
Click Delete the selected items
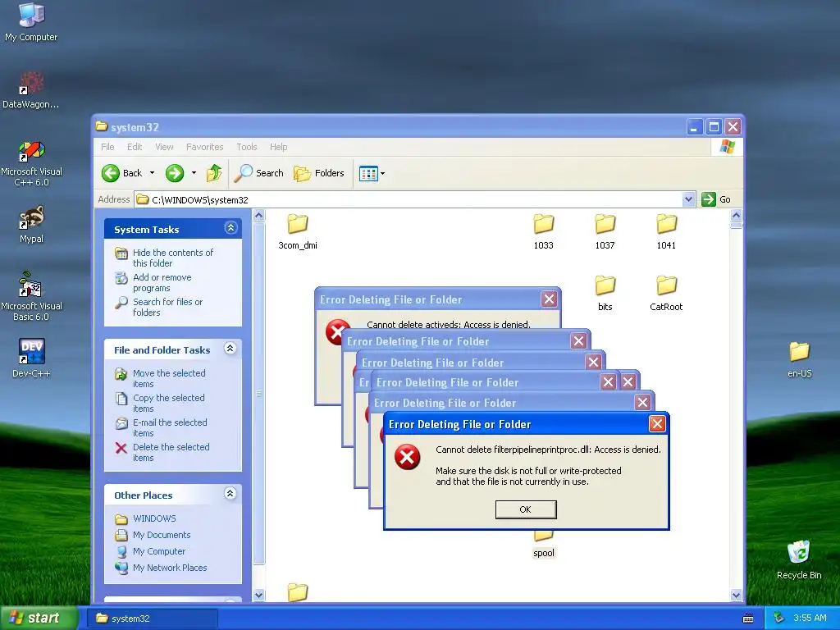click(x=171, y=452)
